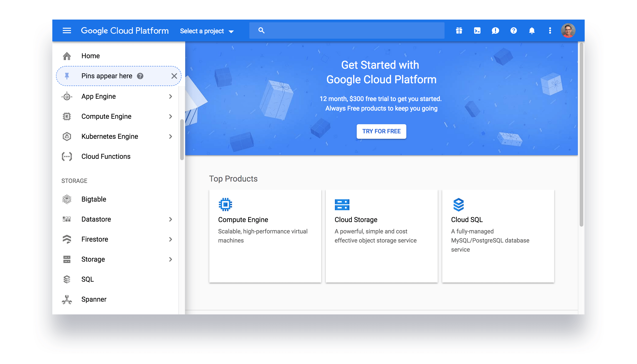Viewport: 637px width, 364px height.
Task: Open the three-dot settings menu
Action: [550, 30]
